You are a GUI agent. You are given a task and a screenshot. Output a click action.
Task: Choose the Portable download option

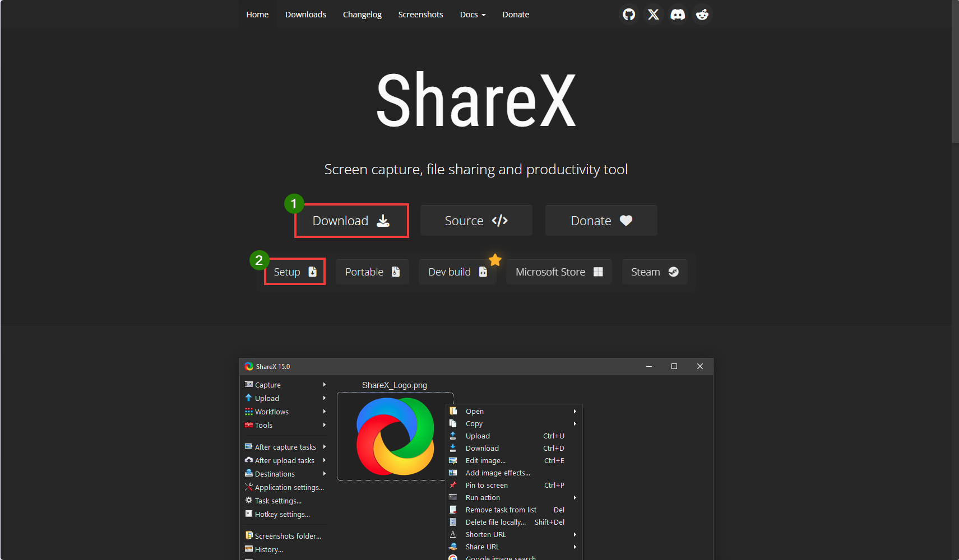tap(372, 272)
